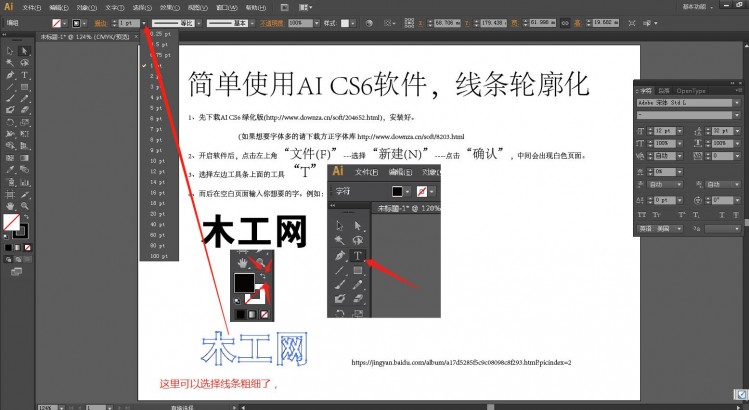This screenshot has height=410, width=749.
Task: Reset to default fill and stroke
Action: [x=6, y=237]
